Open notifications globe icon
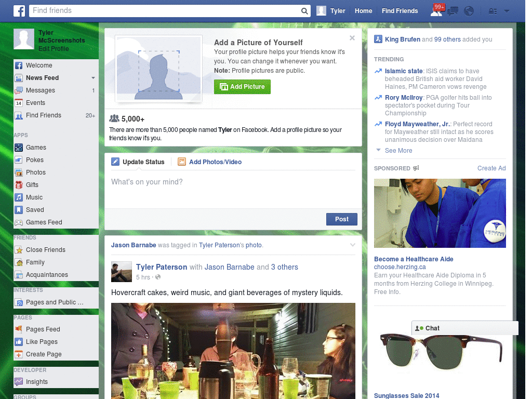Viewport: 532px width, 399px height. pyautogui.click(x=469, y=11)
